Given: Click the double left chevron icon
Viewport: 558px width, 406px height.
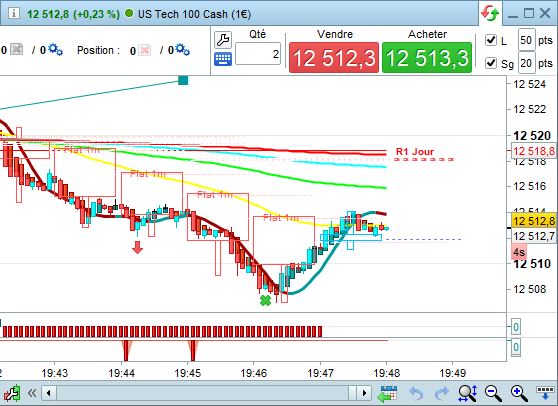Looking at the screenshot, I should click(x=32, y=393).
